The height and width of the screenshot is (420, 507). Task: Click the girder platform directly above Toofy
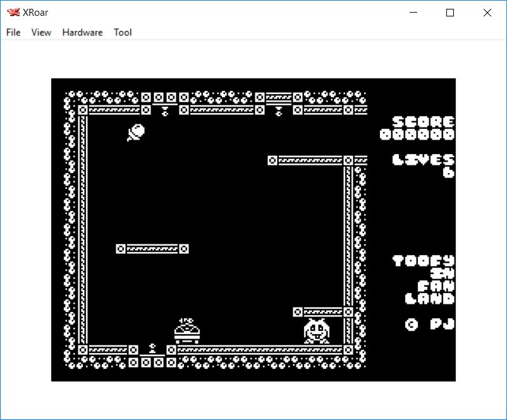click(x=322, y=312)
